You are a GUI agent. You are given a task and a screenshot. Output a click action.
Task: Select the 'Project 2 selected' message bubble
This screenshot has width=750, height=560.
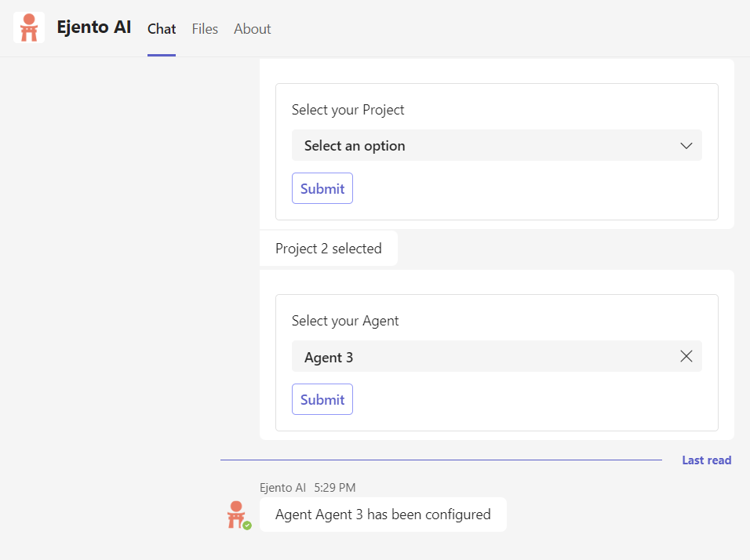pyautogui.click(x=328, y=249)
